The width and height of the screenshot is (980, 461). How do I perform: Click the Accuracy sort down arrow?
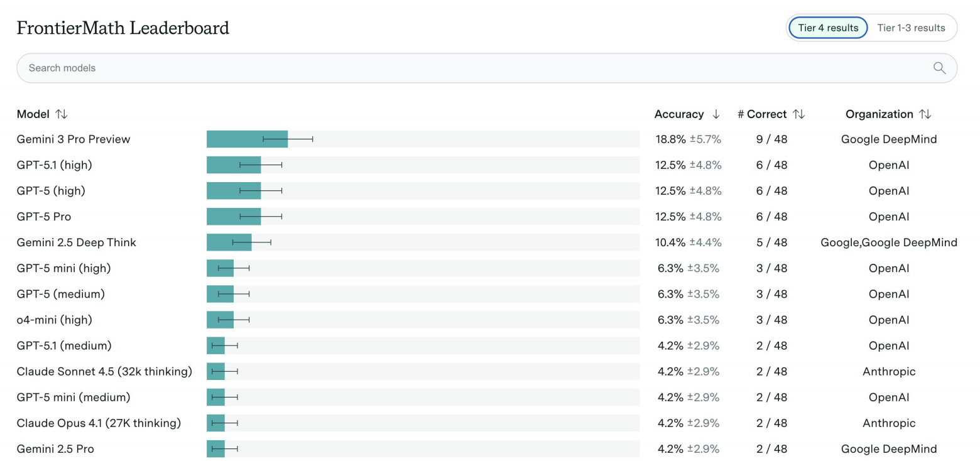(716, 114)
